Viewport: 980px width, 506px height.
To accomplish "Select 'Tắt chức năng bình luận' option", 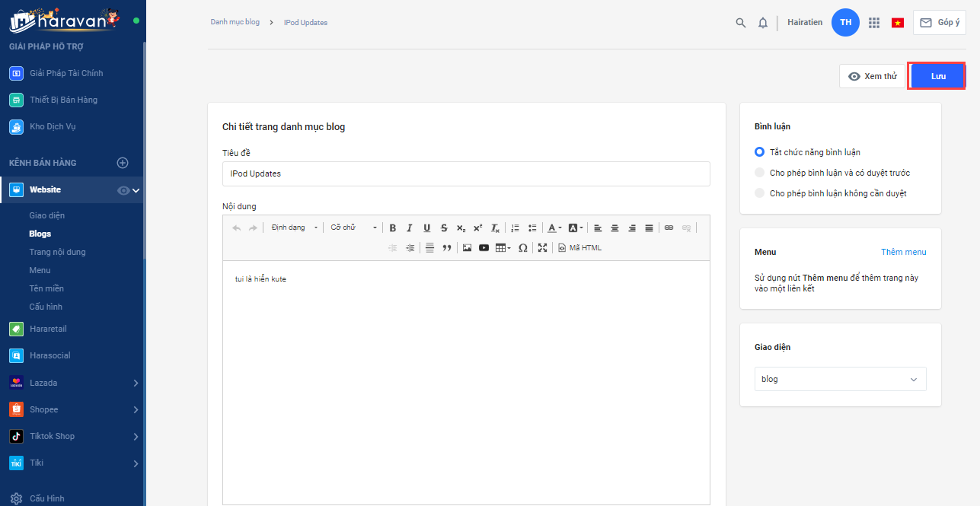I will [759, 152].
